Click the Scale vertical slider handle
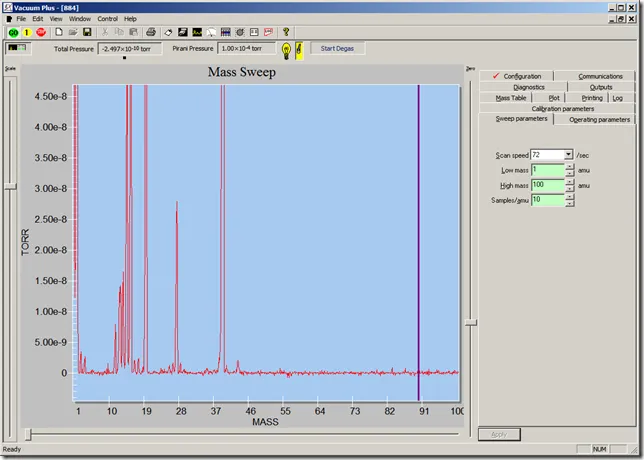Viewport: 644px width, 460px height. [10, 186]
